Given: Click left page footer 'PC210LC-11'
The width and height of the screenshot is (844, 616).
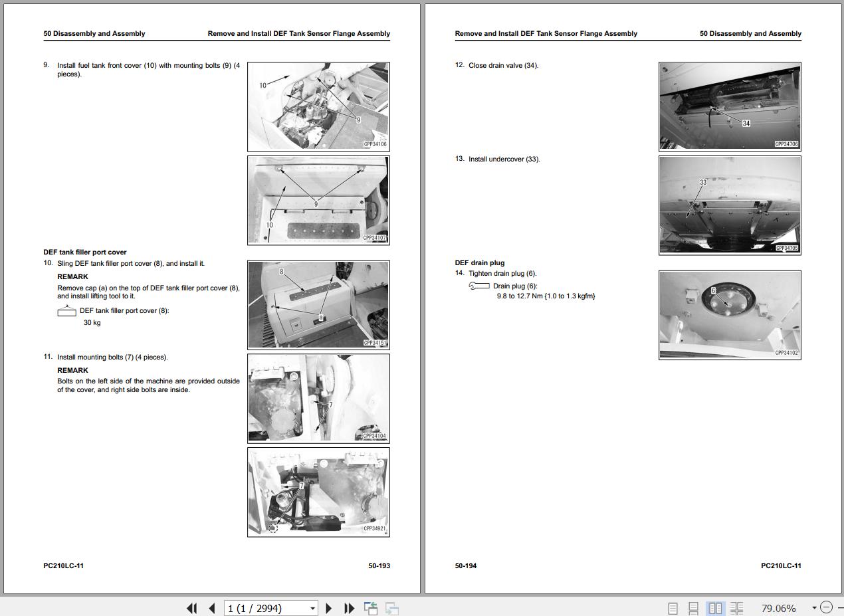Looking at the screenshot, I should 64,566.
